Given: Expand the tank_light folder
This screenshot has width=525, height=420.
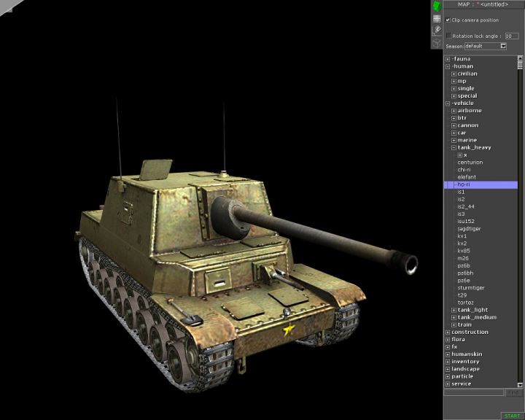Looking at the screenshot, I should click(454, 310).
